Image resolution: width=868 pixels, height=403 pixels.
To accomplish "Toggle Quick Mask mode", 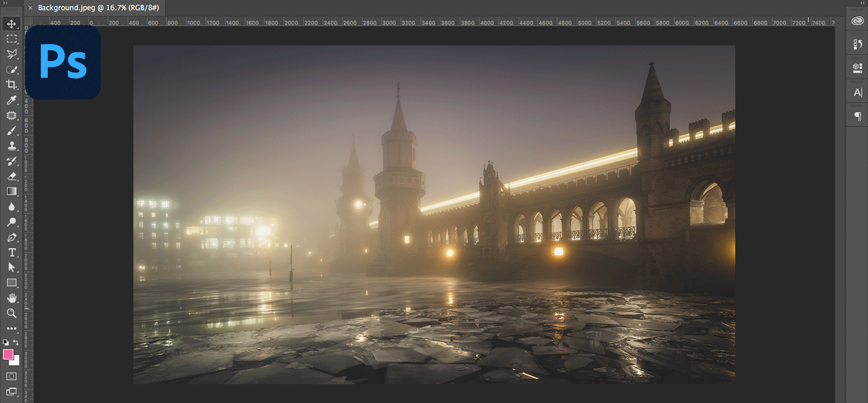I will click(11, 376).
